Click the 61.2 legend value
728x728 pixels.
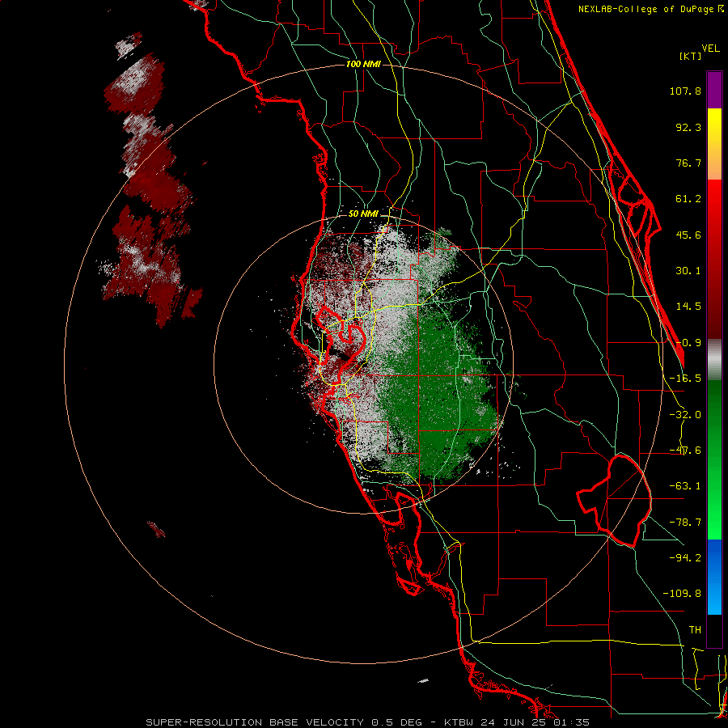(688, 199)
